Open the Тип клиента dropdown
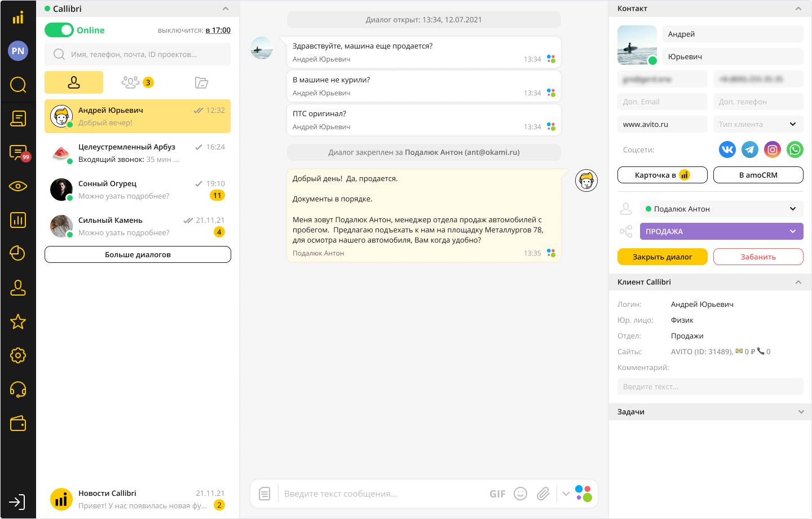Screen dimensions: 812x519 click(x=758, y=124)
